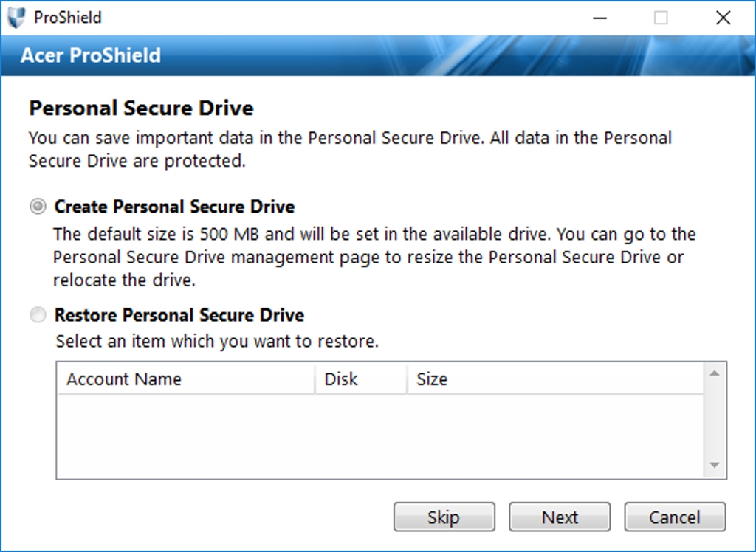
Task: Click the ProShield title bar text
Action: point(68,17)
